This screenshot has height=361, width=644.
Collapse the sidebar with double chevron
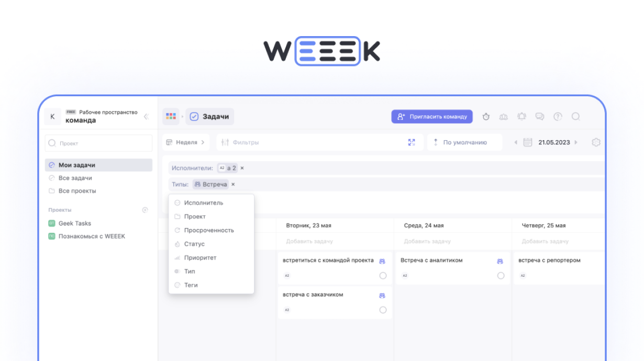(x=146, y=117)
